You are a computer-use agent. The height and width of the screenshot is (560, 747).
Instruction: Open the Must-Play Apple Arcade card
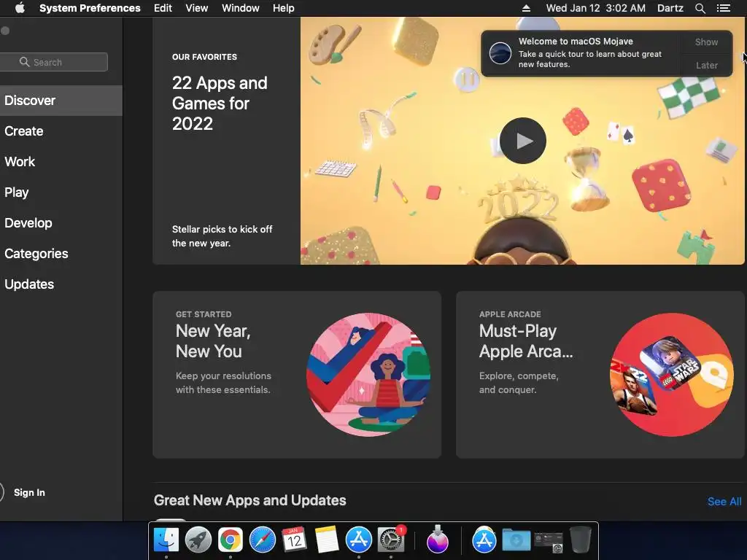point(600,375)
